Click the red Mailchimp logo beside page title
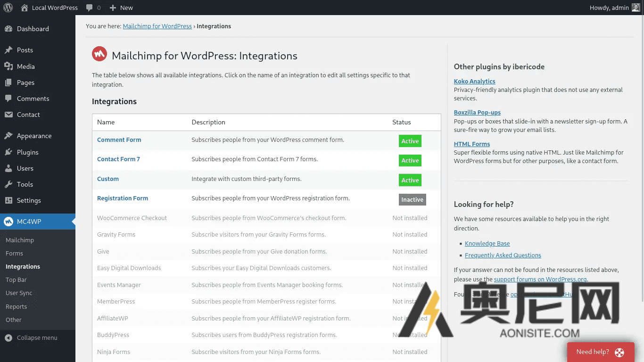 (x=99, y=55)
